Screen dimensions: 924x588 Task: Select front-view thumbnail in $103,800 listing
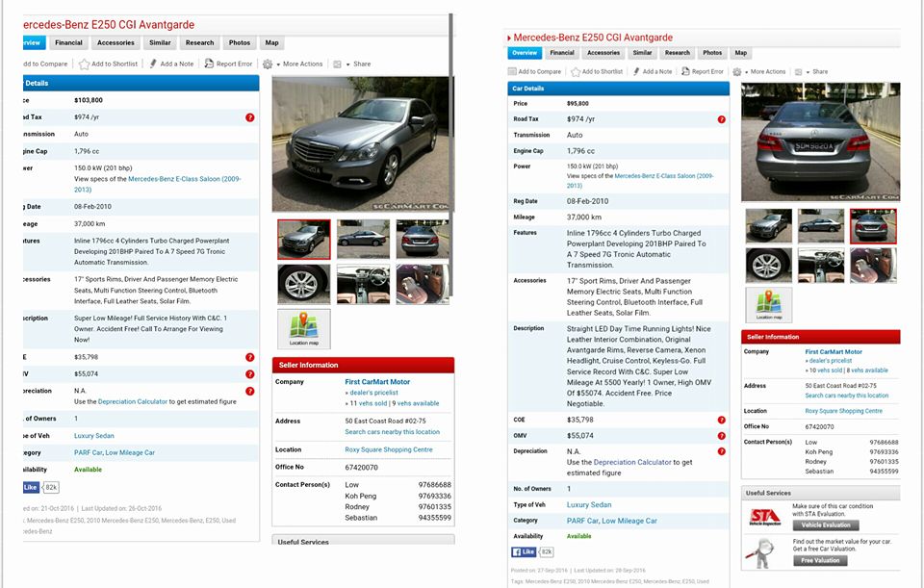coord(304,240)
